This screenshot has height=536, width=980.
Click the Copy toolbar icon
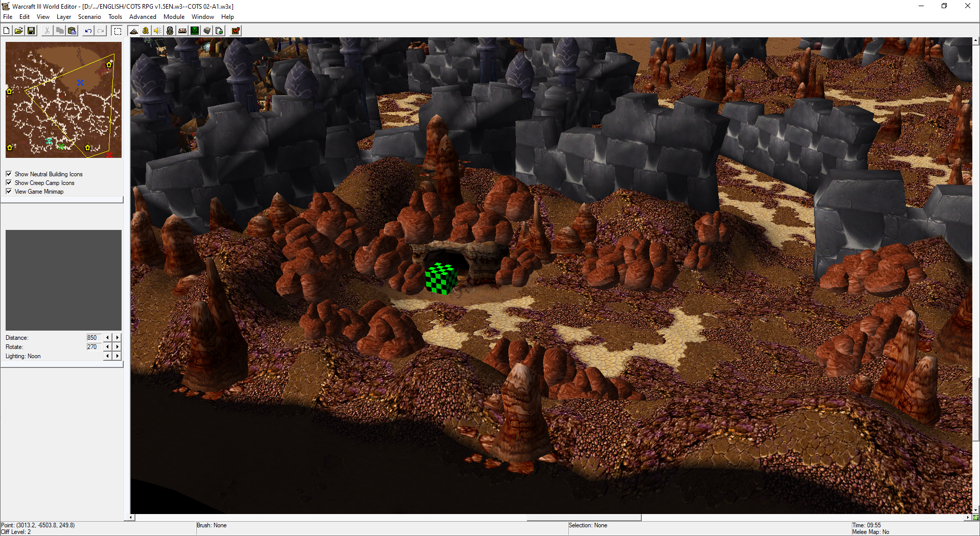pos(60,31)
